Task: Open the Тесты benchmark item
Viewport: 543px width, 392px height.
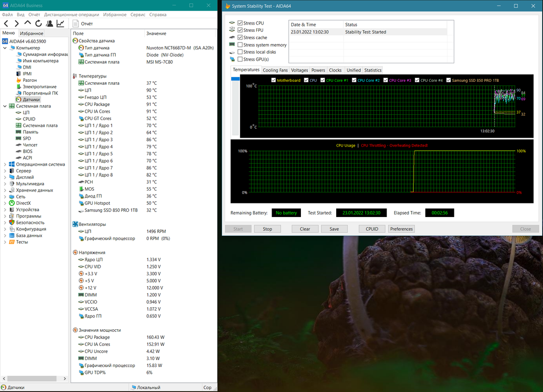Action: pos(18,242)
